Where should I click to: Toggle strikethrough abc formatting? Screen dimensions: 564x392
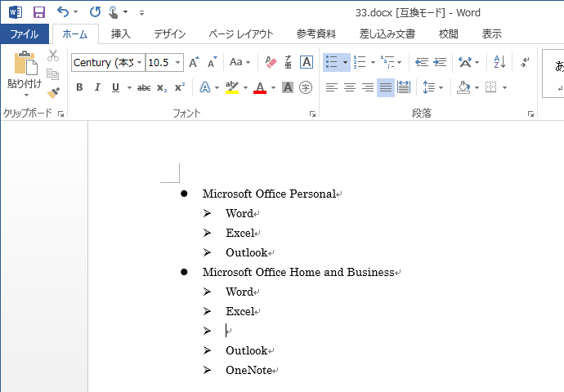click(x=144, y=87)
